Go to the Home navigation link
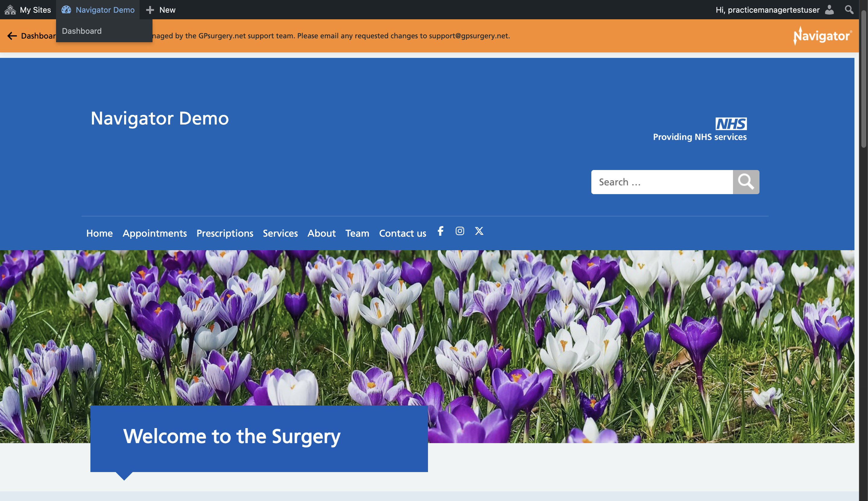Image resolution: width=868 pixels, height=501 pixels. coord(99,233)
